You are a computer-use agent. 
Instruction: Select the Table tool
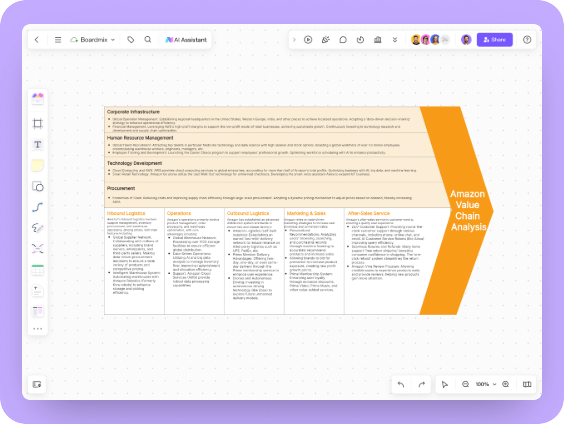click(37, 270)
